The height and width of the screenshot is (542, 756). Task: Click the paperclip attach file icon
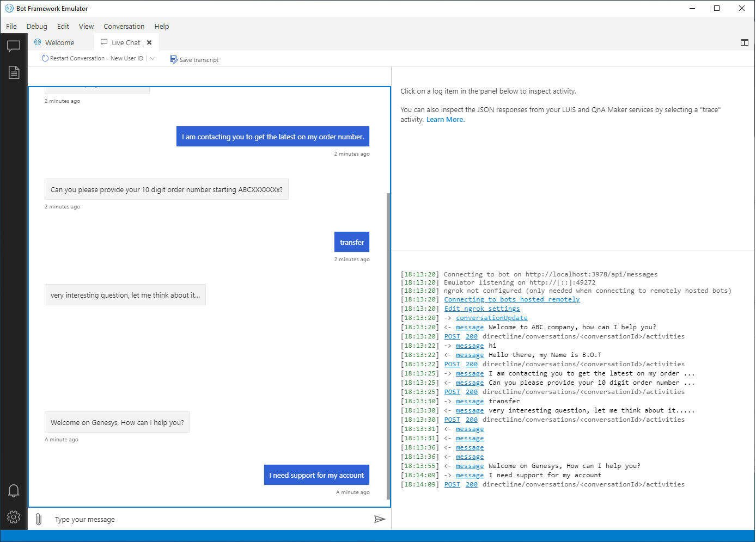pyautogui.click(x=39, y=519)
